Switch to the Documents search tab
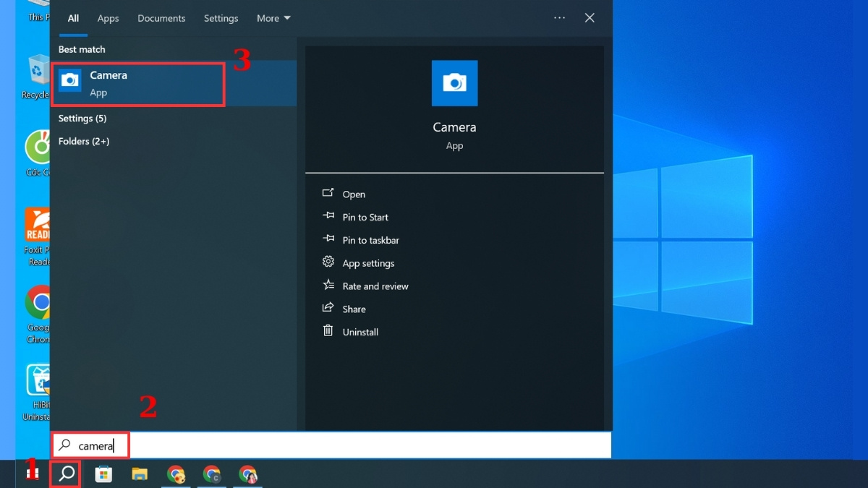 point(161,18)
